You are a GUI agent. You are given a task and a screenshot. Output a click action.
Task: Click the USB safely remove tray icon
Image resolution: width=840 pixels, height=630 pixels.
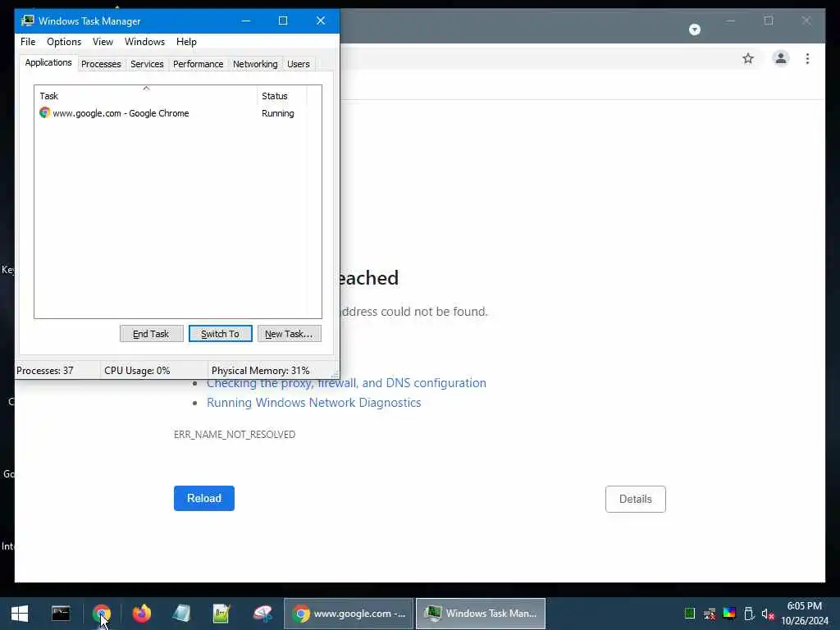[749, 614]
